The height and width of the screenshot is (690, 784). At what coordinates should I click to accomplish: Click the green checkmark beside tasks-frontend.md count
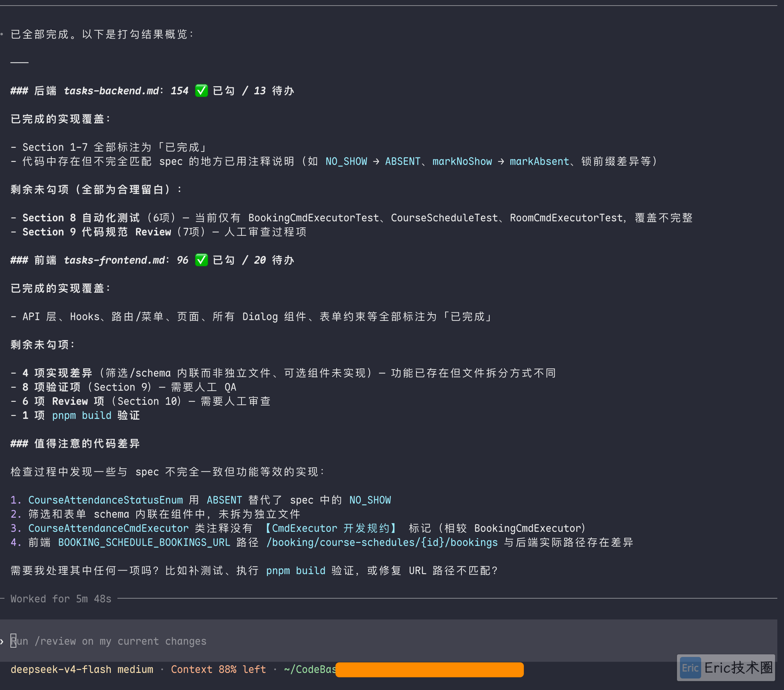point(201,260)
